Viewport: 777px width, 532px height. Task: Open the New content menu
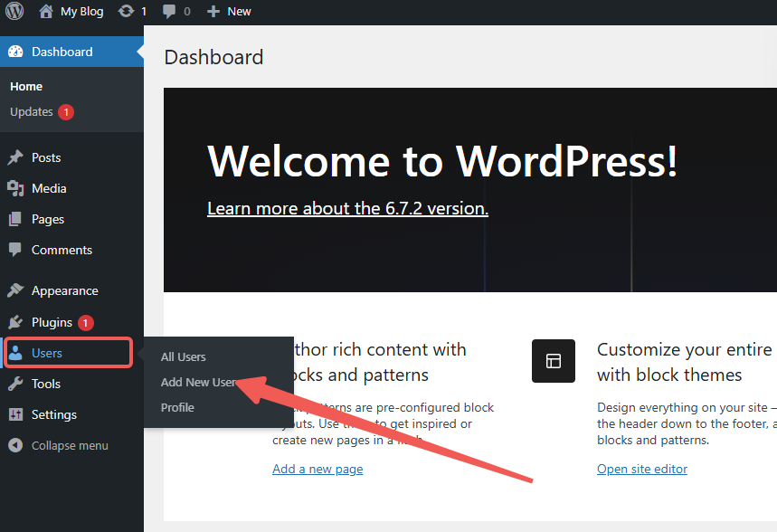point(229,12)
